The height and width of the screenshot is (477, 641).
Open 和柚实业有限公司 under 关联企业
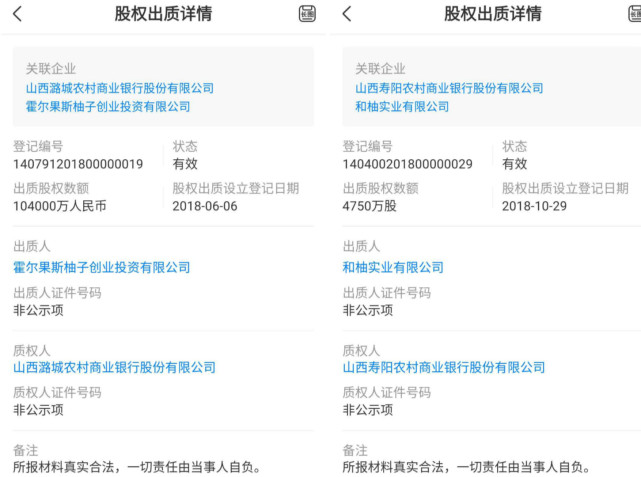click(402, 107)
